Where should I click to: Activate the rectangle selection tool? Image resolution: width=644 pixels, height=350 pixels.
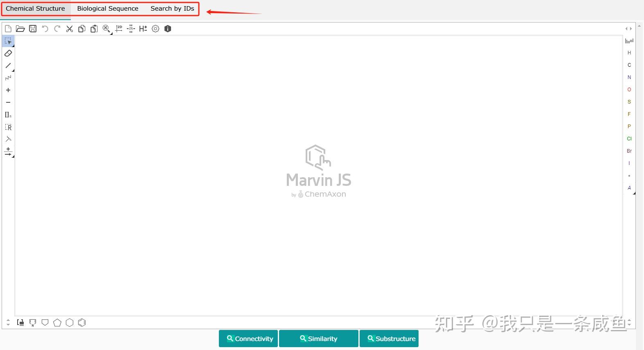pos(8,41)
